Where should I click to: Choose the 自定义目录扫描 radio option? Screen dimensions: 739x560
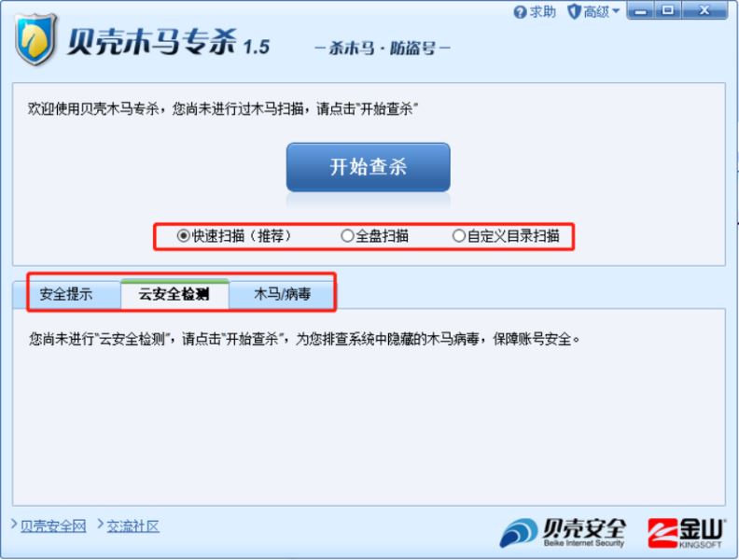click(458, 235)
